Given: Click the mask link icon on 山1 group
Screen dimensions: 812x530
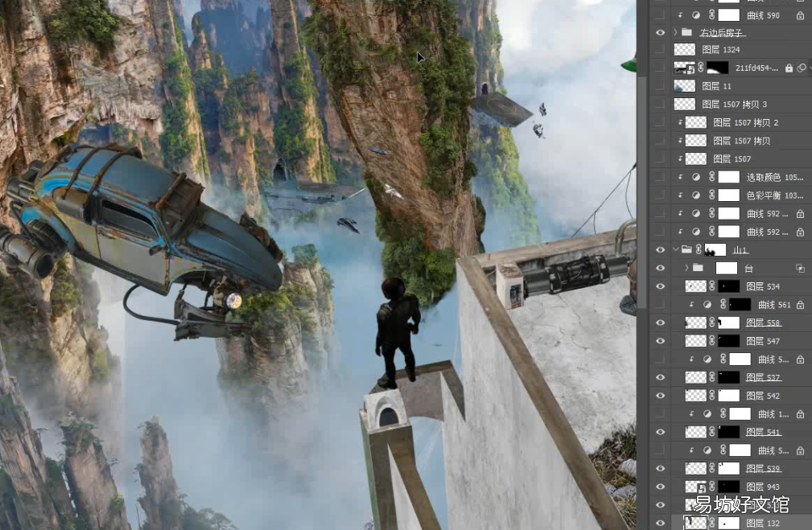Looking at the screenshot, I should 699,249.
